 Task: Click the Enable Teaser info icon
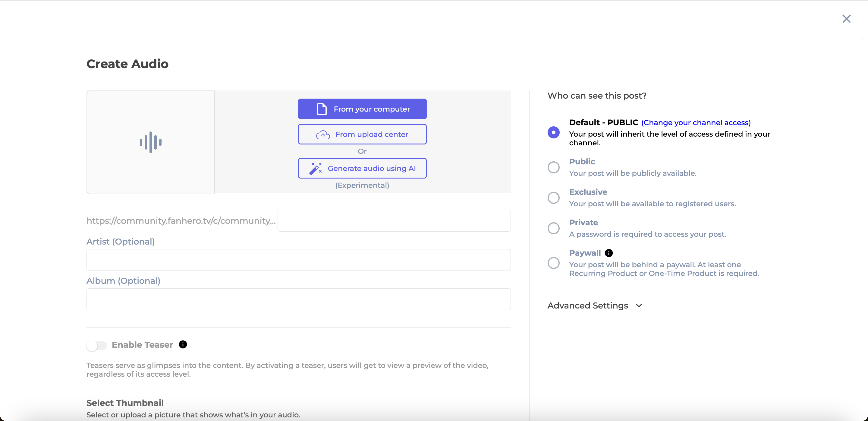coord(183,344)
